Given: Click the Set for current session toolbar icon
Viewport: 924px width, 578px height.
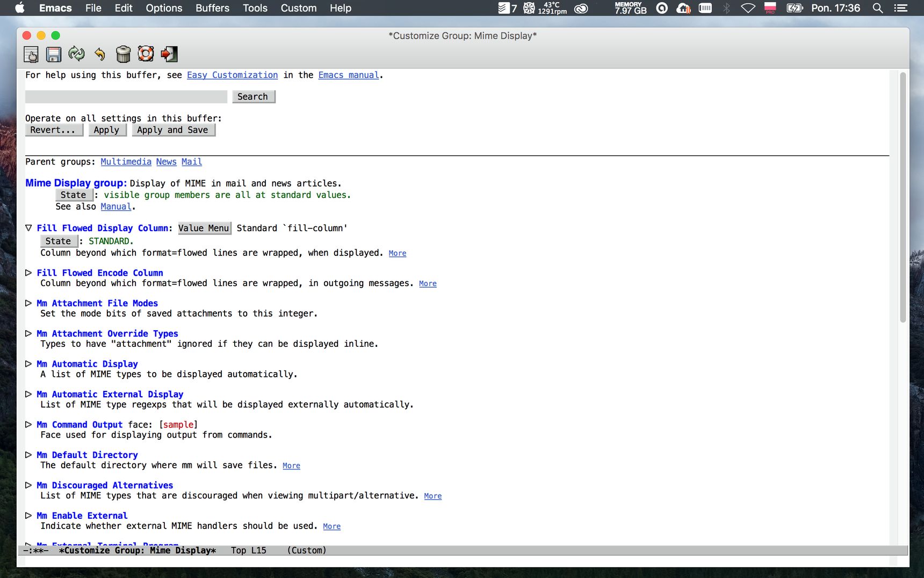Looking at the screenshot, I should [x=31, y=54].
